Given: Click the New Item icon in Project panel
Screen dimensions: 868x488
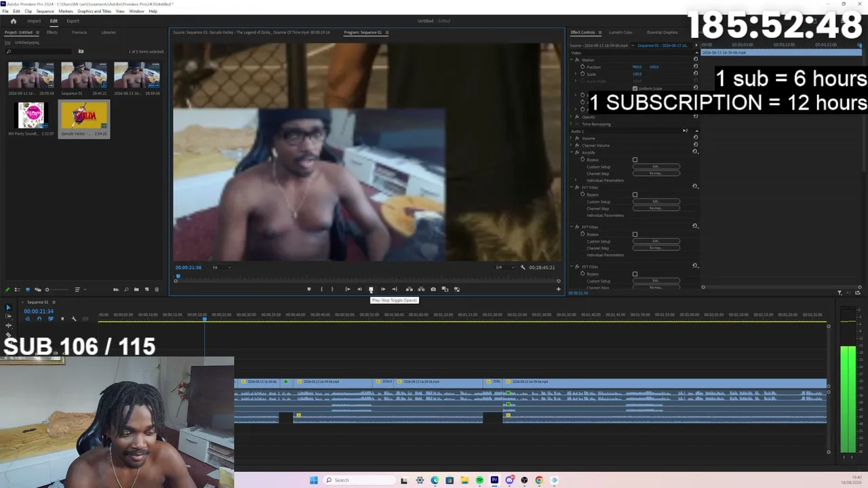Looking at the screenshot, I should click(x=146, y=290).
